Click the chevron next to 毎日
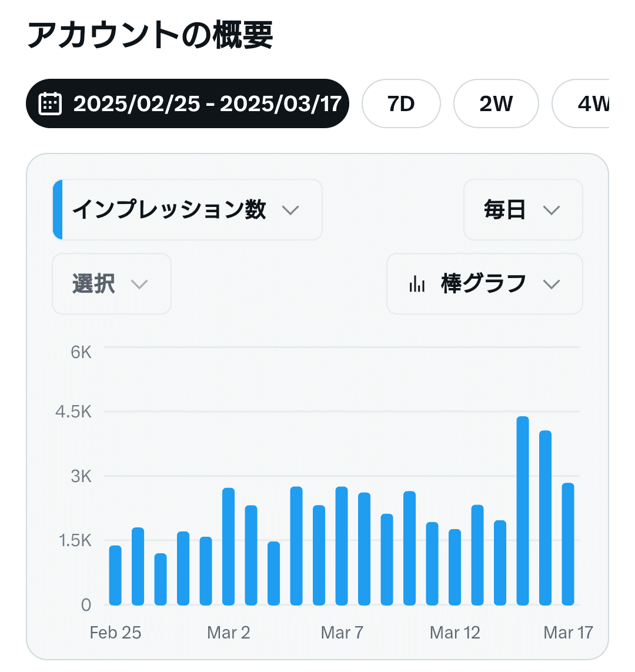 click(x=551, y=210)
